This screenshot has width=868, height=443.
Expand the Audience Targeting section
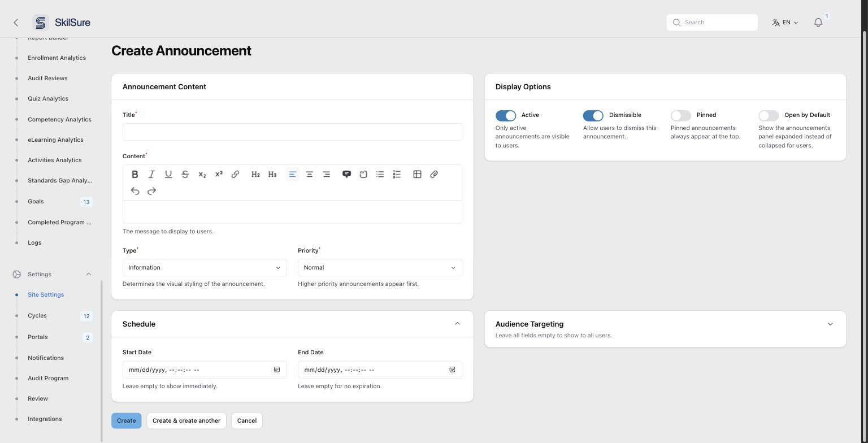click(x=830, y=324)
